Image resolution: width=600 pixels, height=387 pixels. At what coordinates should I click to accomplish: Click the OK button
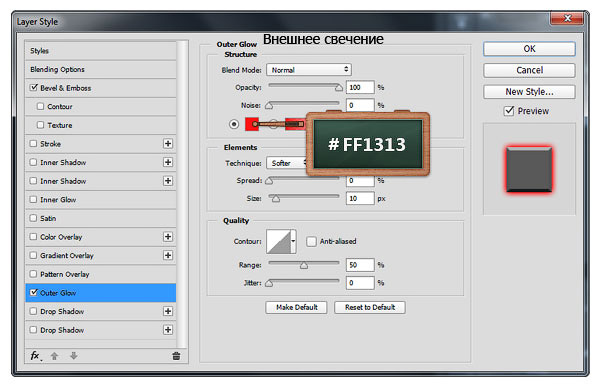coord(529,49)
